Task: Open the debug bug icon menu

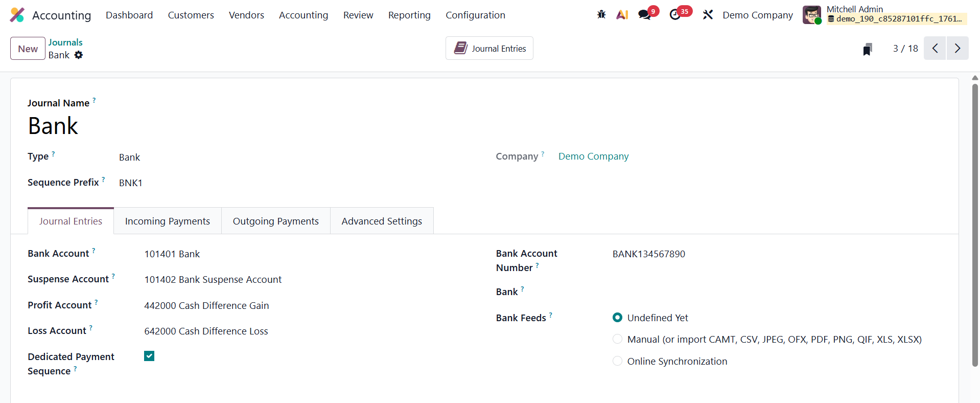Action: [601, 15]
